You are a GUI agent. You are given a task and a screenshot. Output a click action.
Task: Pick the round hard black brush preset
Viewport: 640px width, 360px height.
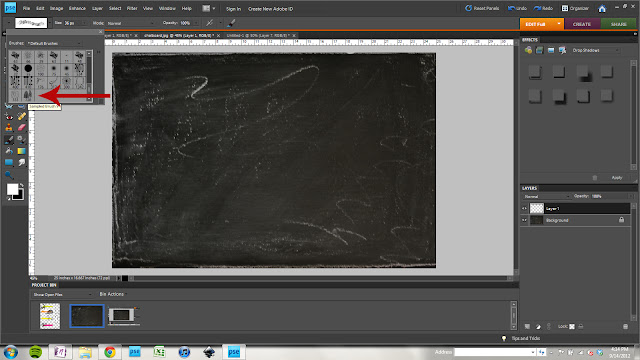(x=28, y=68)
